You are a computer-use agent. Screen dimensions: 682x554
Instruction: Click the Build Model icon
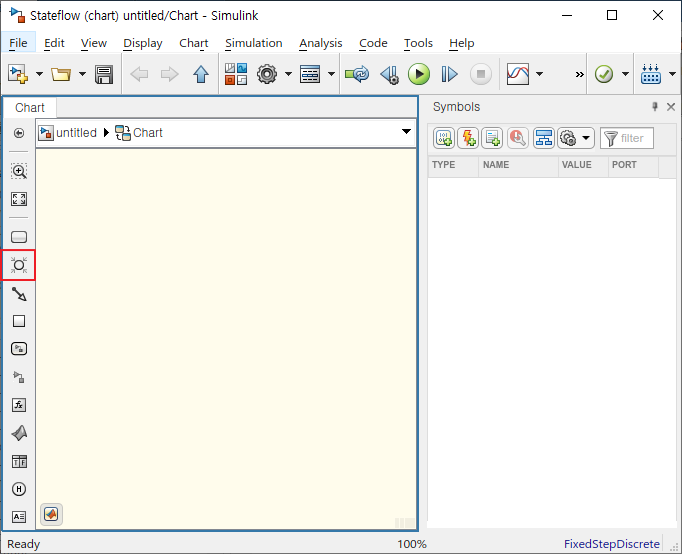651,74
